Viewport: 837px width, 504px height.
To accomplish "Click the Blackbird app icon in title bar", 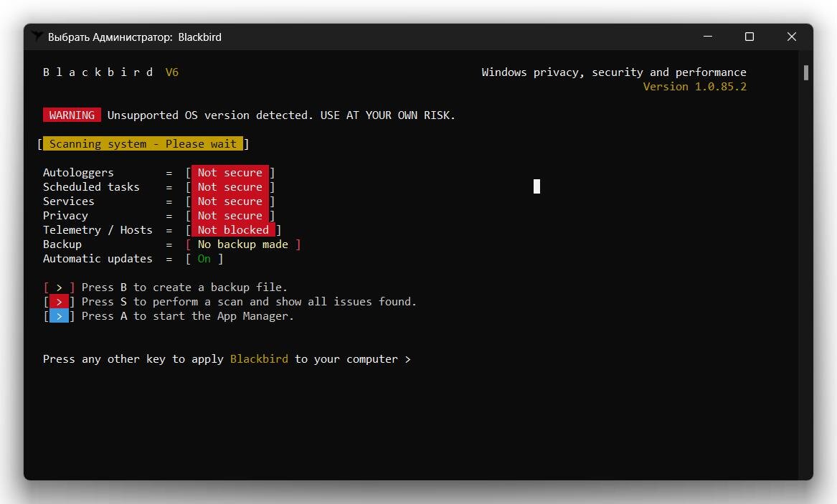I will (37, 37).
